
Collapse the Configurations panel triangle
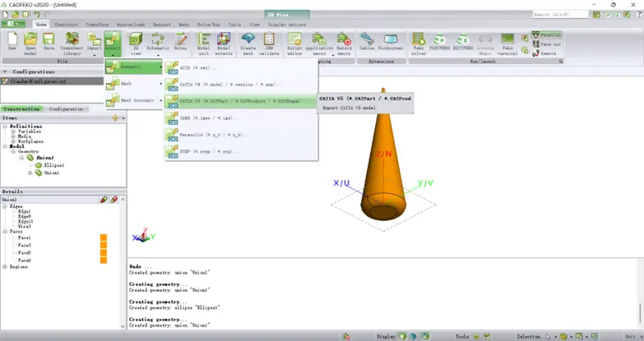(x=5, y=71)
